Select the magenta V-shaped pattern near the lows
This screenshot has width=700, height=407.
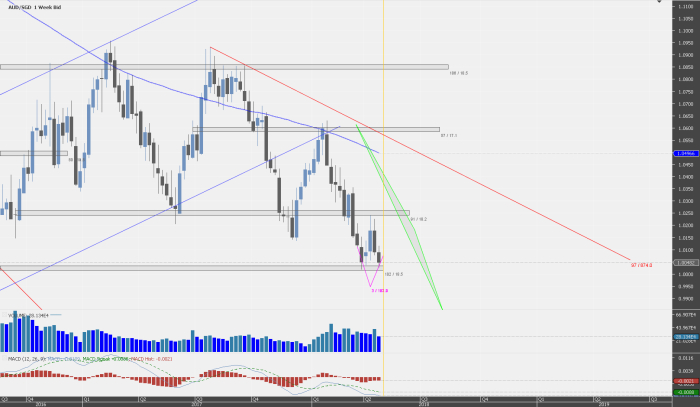(372, 281)
